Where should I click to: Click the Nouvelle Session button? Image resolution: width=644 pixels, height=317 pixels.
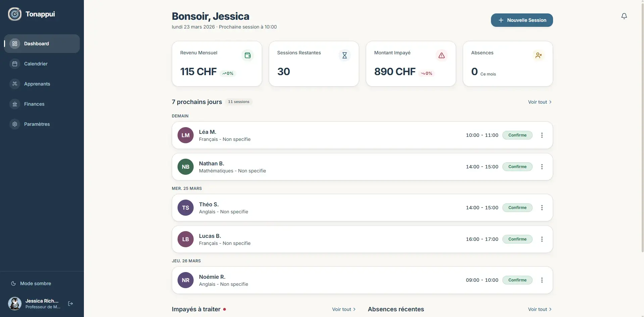click(x=522, y=20)
